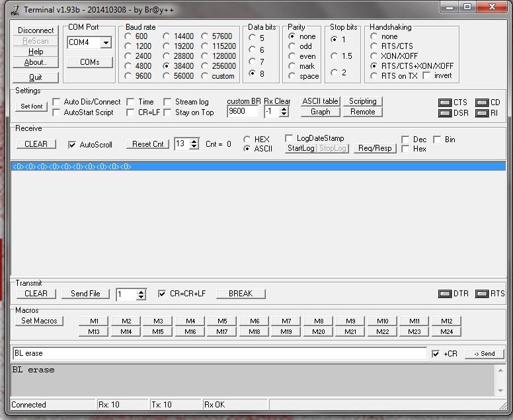Image resolution: width=513 pixels, height=420 pixels.
Task: Enable Auto Dis/Connect
Action: click(56, 102)
